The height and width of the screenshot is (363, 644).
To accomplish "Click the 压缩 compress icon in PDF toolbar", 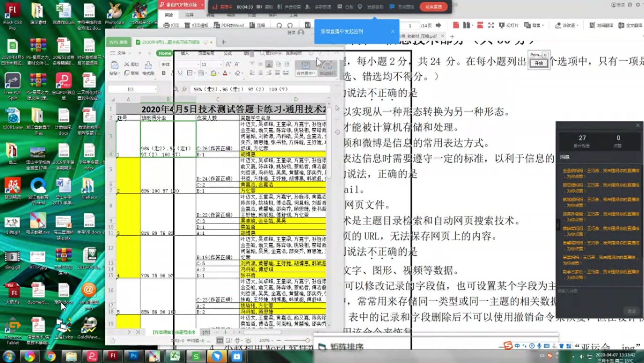I will point(258,24).
